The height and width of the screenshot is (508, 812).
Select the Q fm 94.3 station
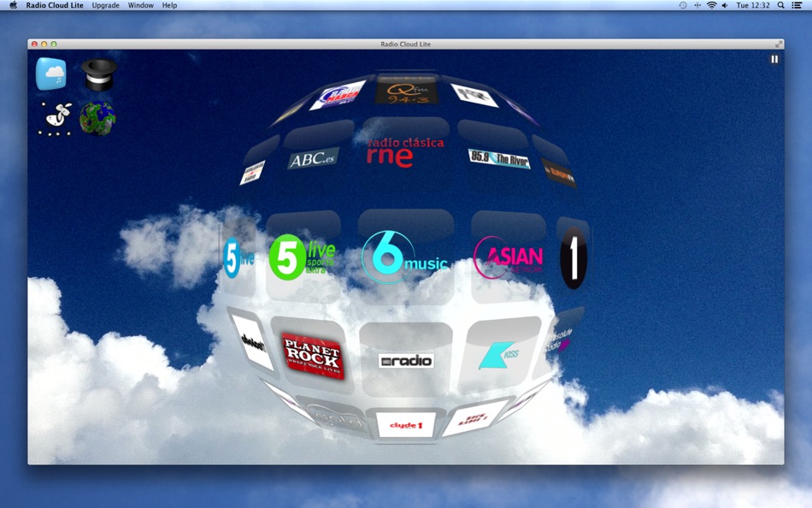[407, 91]
